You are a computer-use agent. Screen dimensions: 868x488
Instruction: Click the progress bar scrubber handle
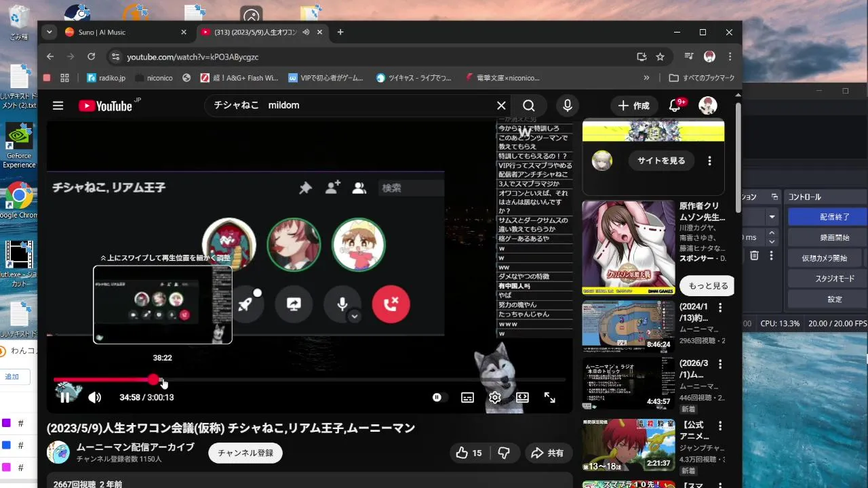coord(154,380)
